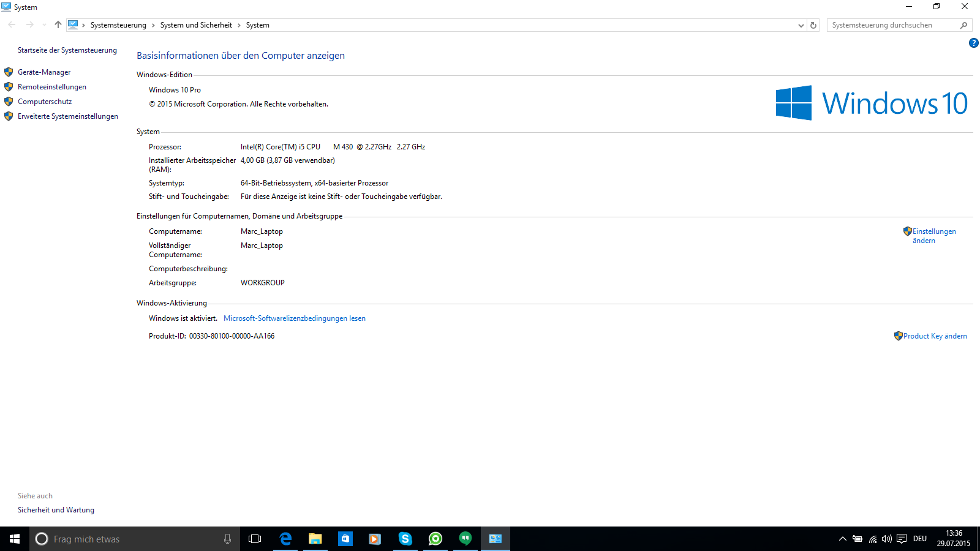Click the up-one-level arrow
The height and width of the screenshot is (551, 980).
tap(58, 25)
